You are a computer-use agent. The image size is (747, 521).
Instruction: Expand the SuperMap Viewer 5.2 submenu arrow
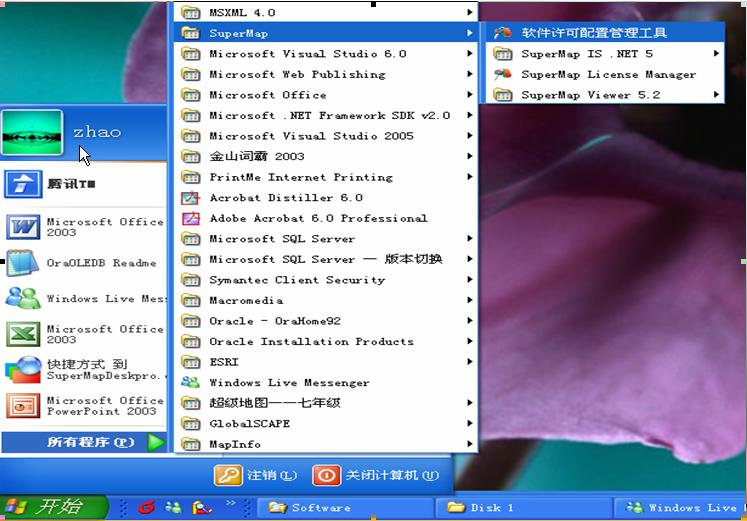716,94
